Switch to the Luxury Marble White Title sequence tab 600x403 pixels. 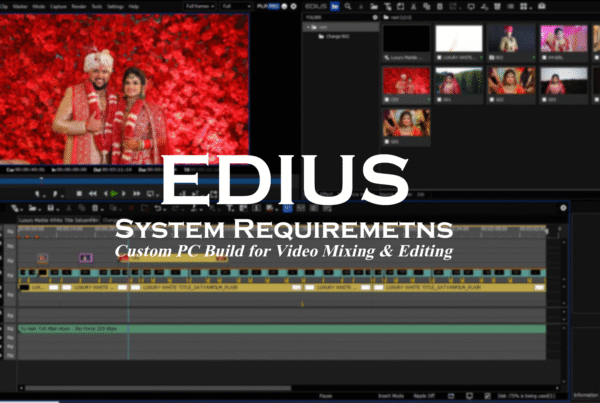pos(59,220)
